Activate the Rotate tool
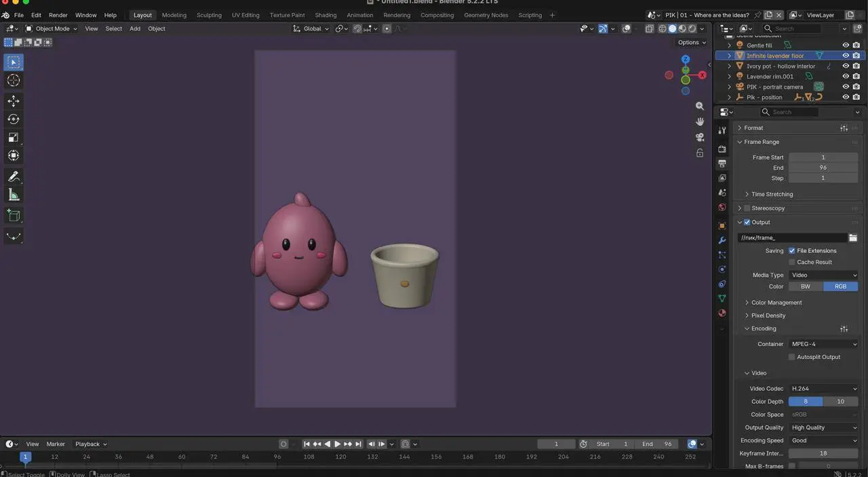 tap(14, 119)
